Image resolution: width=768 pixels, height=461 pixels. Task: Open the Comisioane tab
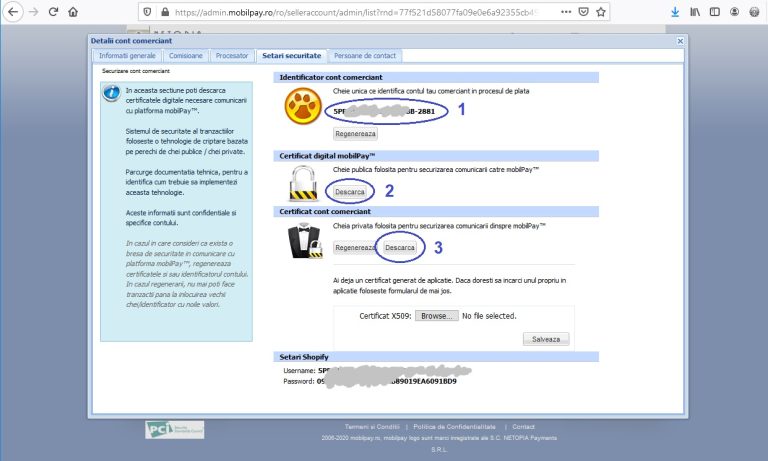[x=186, y=56]
